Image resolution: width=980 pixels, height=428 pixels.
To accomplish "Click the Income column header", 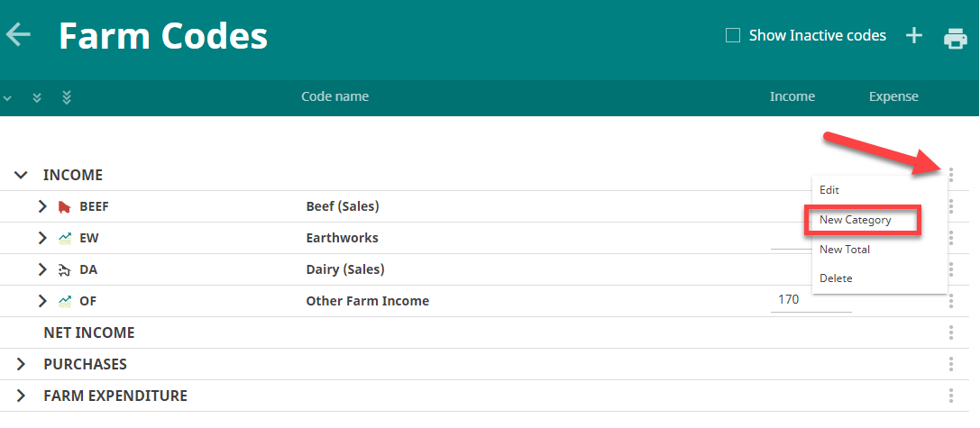I will [792, 96].
